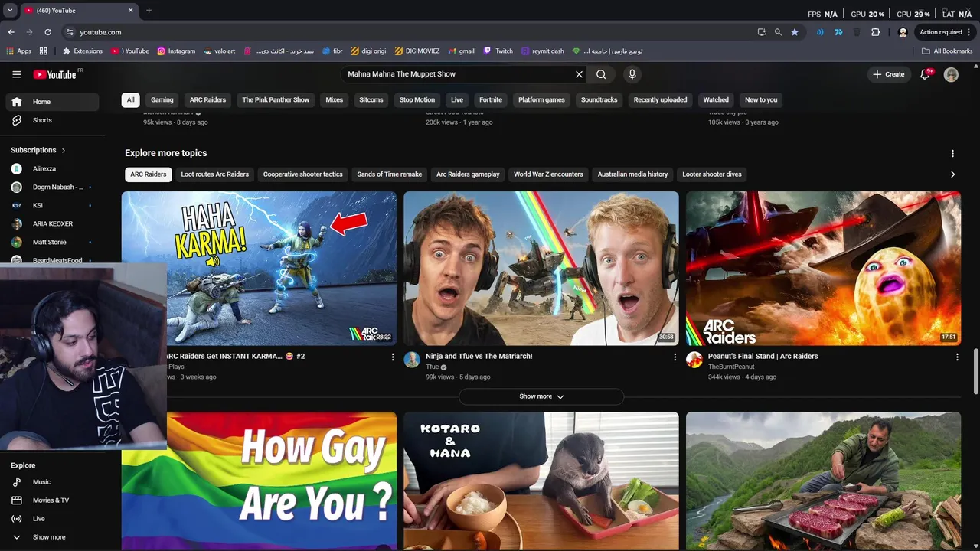
Task: Select The Pink Panther Show chip
Action: 276,100
